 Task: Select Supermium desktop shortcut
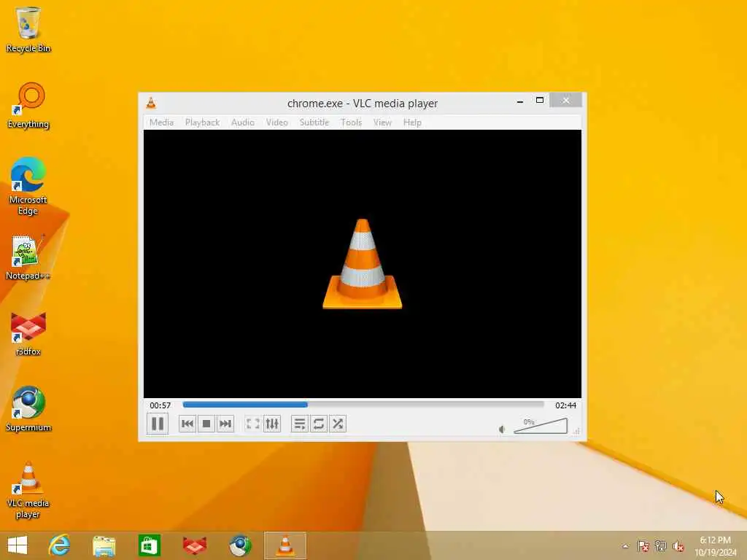(x=28, y=408)
